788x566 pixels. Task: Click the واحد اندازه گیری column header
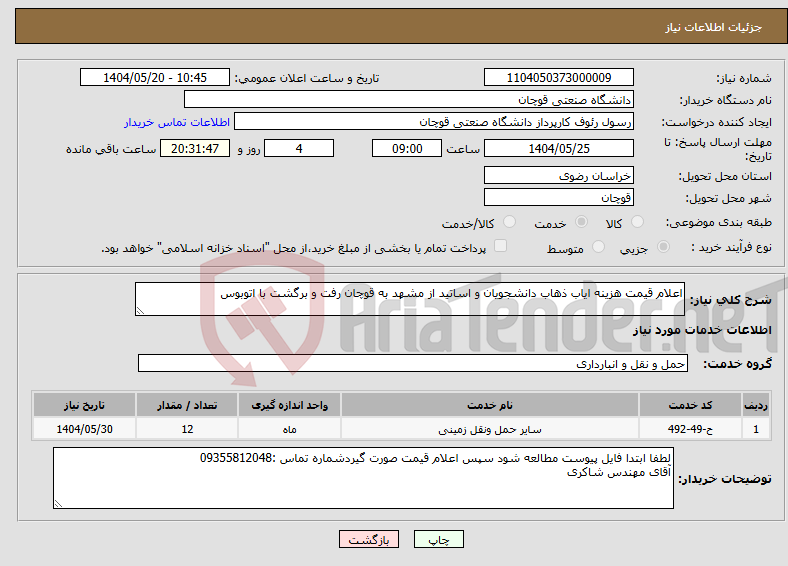(289, 405)
